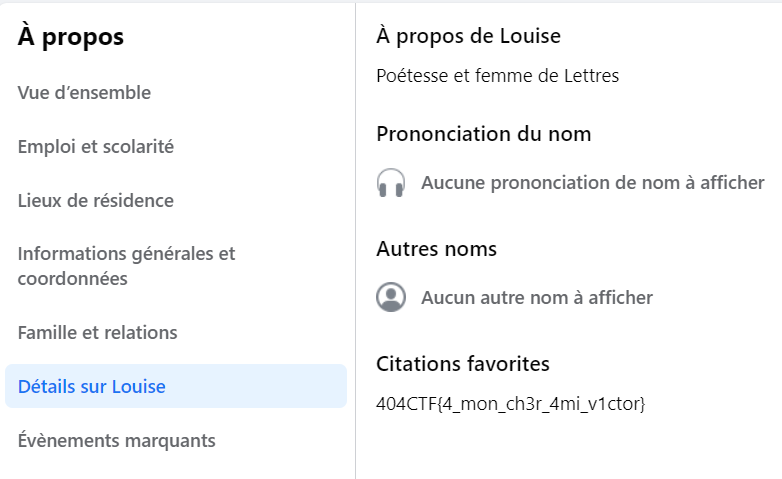Go to Lieux de résidence

(x=96, y=201)
